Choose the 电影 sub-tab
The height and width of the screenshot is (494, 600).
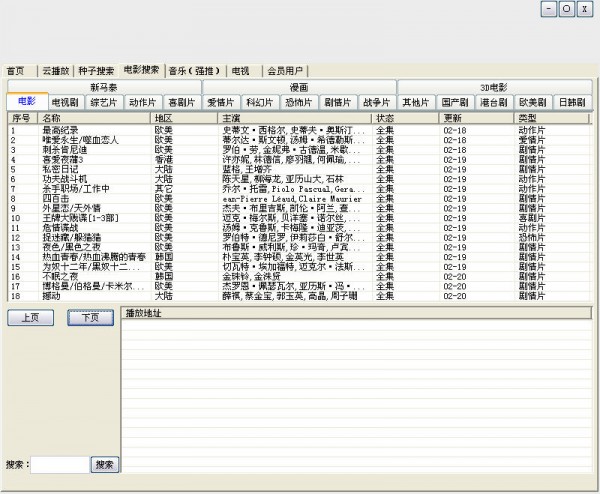point(27,101)
